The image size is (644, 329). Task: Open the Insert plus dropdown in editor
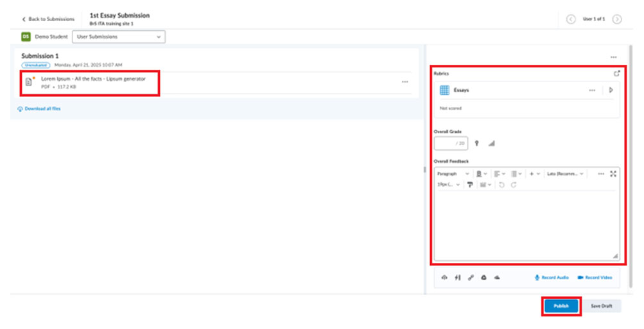coord(534,174)
